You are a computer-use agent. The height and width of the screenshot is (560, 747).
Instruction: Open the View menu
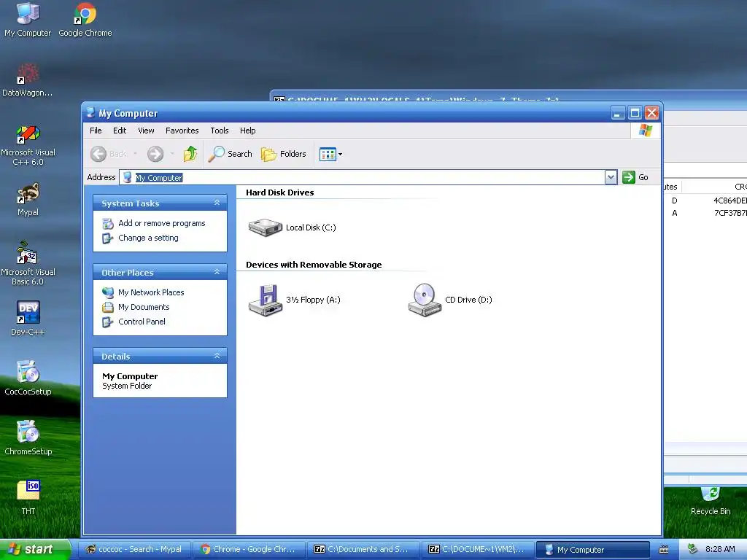146,131
